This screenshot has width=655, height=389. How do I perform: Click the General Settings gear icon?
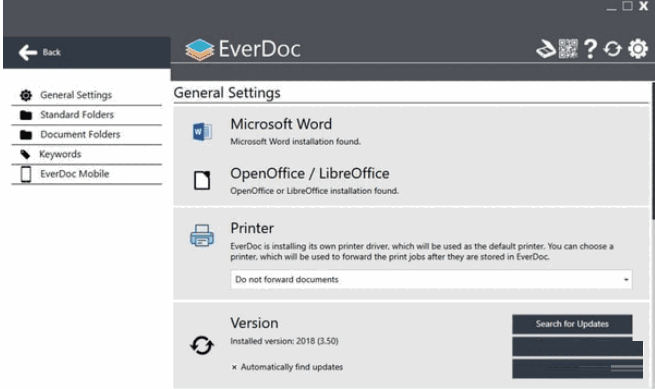point(26,95)
